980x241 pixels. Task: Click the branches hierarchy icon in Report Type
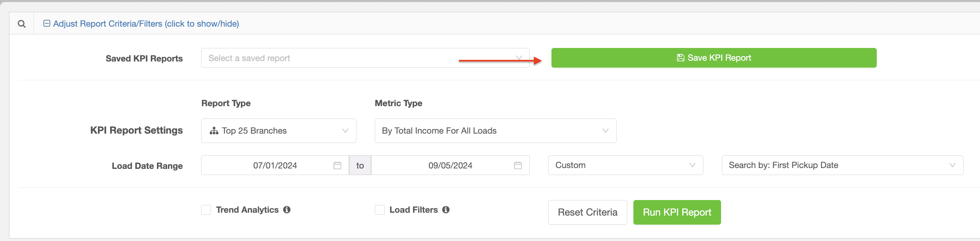coord(214,131)
